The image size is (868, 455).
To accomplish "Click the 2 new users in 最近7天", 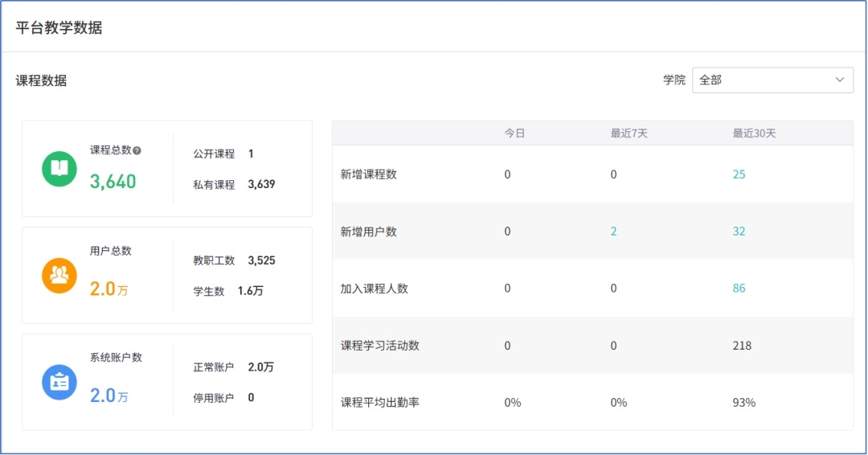I will pyautogui.click(x=613, y=232).
